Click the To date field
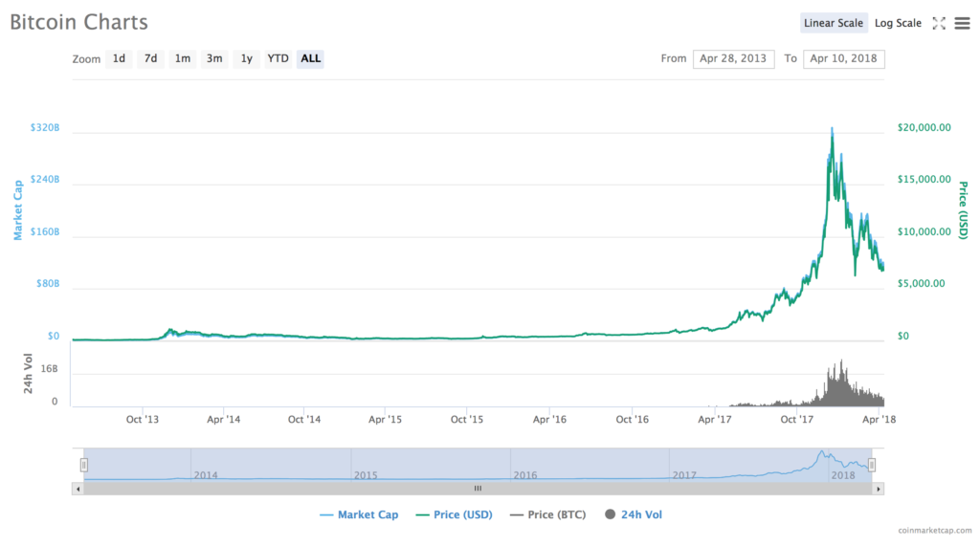Viewport: 980px width, 546px height. click(x=844, y=58)
